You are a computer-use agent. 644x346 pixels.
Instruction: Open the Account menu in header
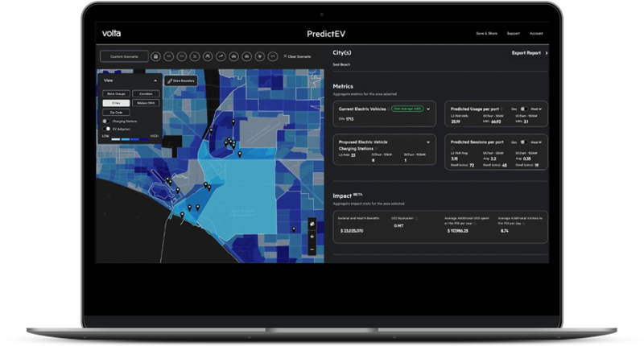point(536,34)
